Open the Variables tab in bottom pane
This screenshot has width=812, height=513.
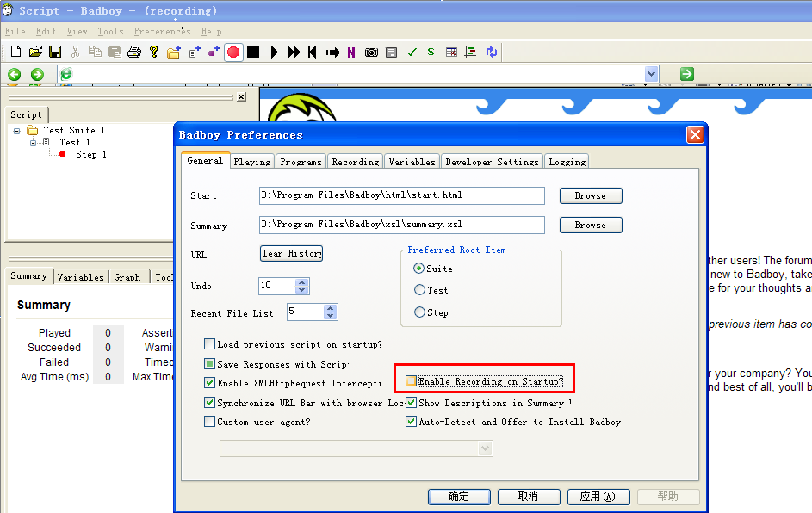pyautogui.click(x=80, y=277)
